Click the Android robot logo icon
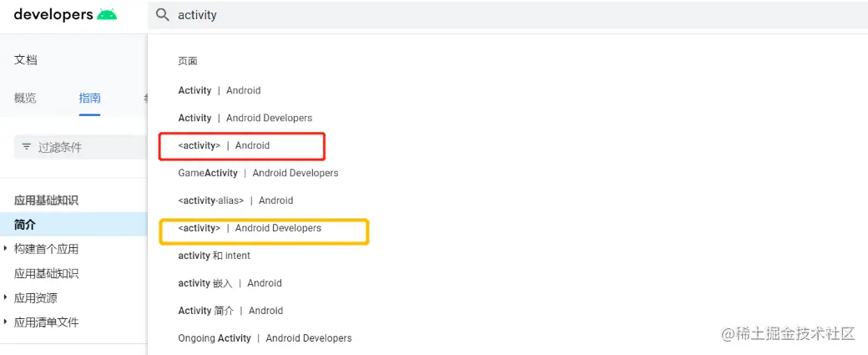The width and height of the screenshot is (868, 355). (107, 15)
